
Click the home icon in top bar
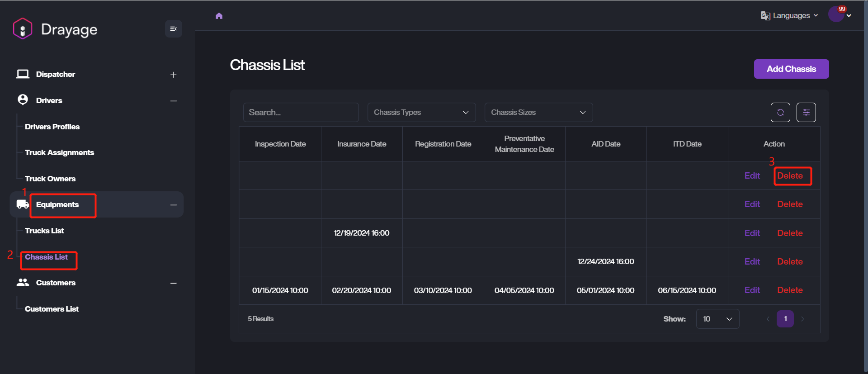(219, 16)
